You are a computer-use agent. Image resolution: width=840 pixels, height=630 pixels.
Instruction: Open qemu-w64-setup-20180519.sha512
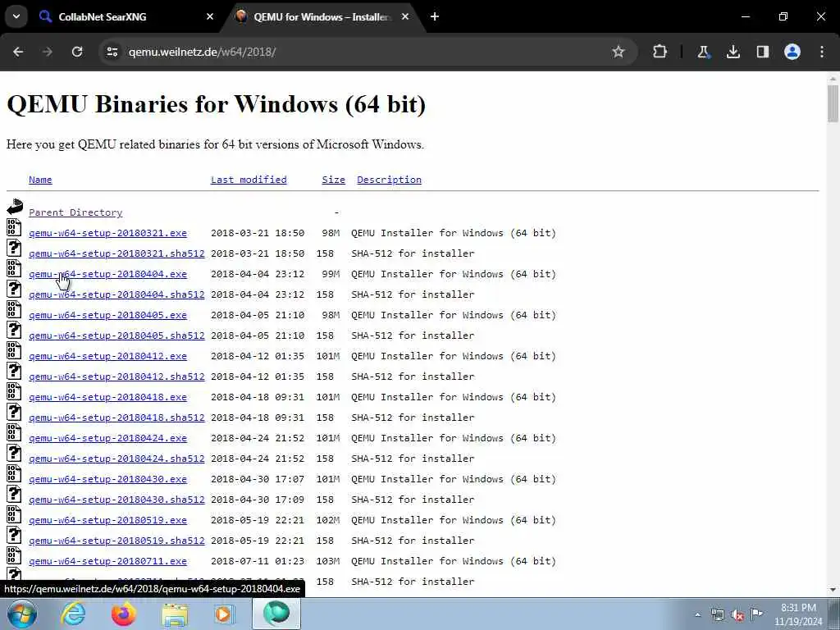click(116, 541)
